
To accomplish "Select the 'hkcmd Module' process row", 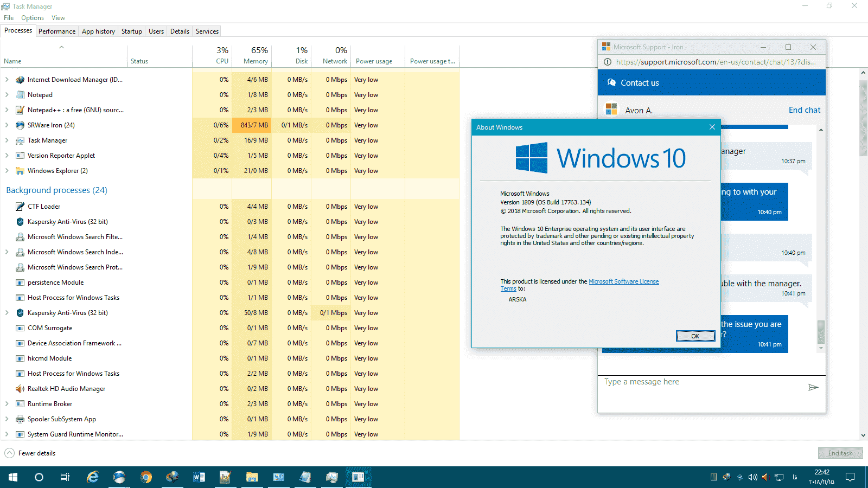I will [x=230, y=358].
